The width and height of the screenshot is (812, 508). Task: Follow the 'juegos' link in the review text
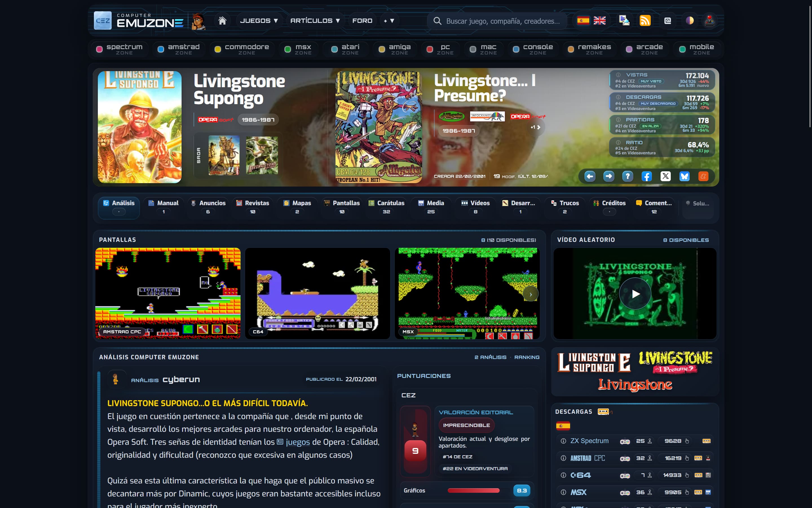[x=298, y=442]
